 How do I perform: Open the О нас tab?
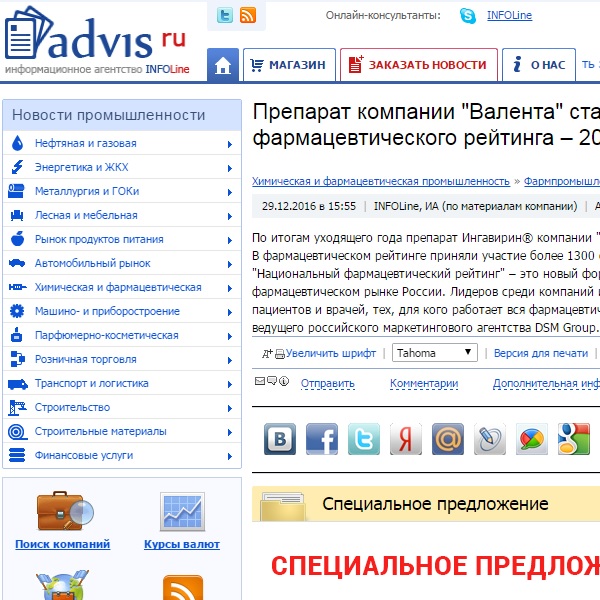coord(539,65)
